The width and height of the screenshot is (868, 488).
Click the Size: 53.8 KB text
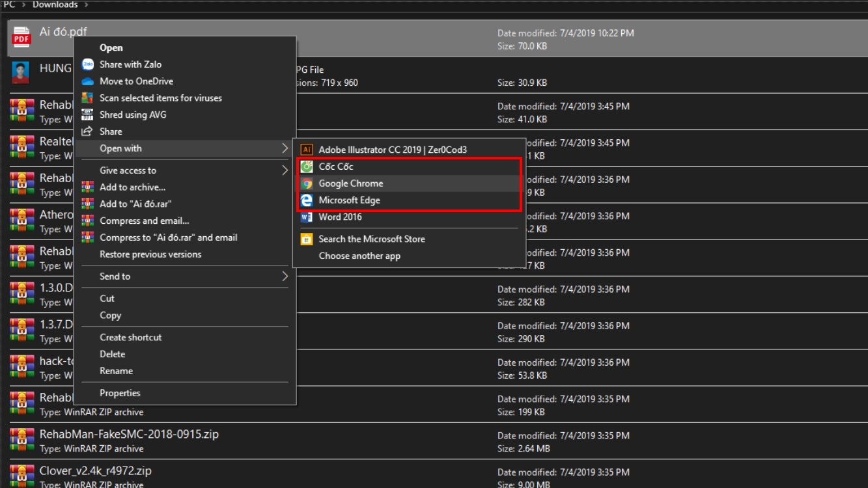(x=522, y=375)
